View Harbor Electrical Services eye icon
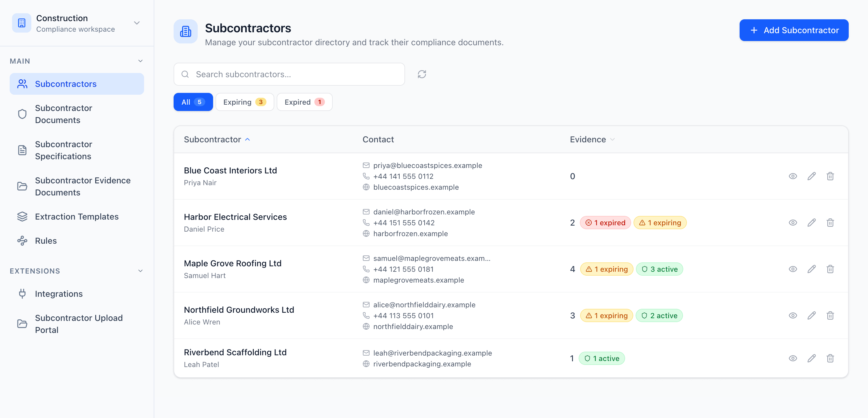Screen dimensions: 868x418 click(x=793, y=223)
